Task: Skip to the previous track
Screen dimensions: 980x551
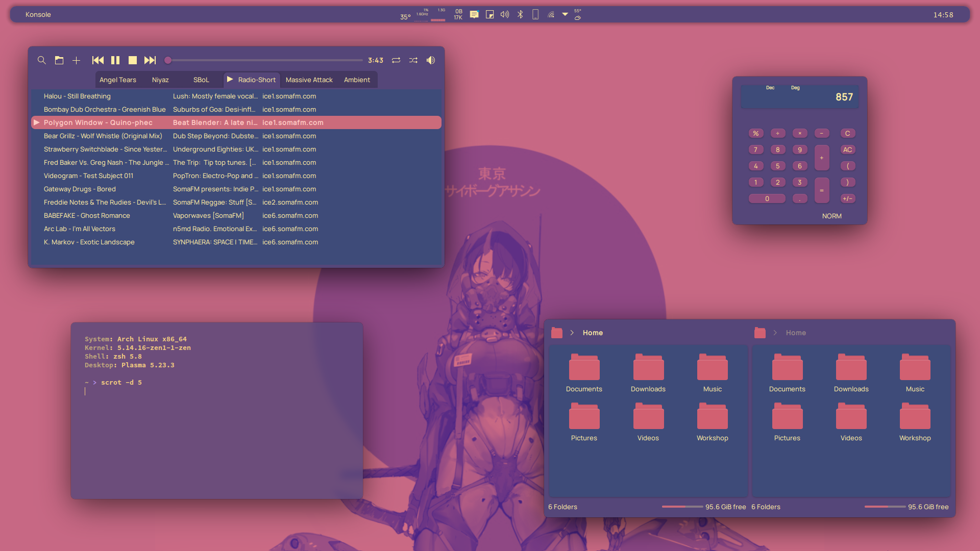Action: click(x=97, y=60)
